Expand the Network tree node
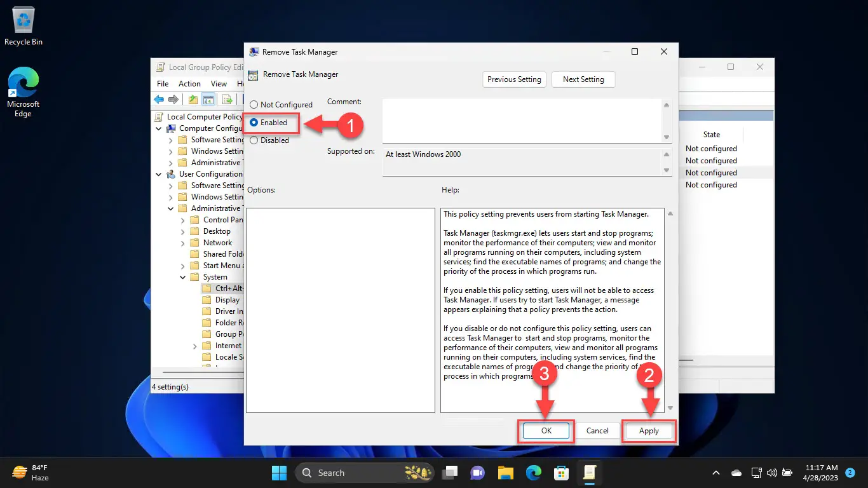Image resolution: width=868 pixels, height=488 pixels. click(183, 243)
